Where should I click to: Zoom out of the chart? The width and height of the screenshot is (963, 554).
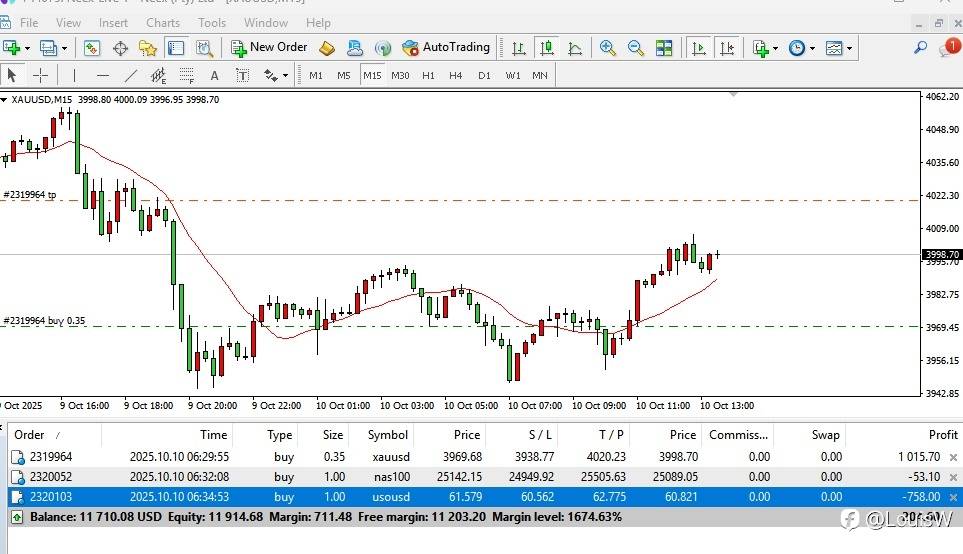click(636, 47)
